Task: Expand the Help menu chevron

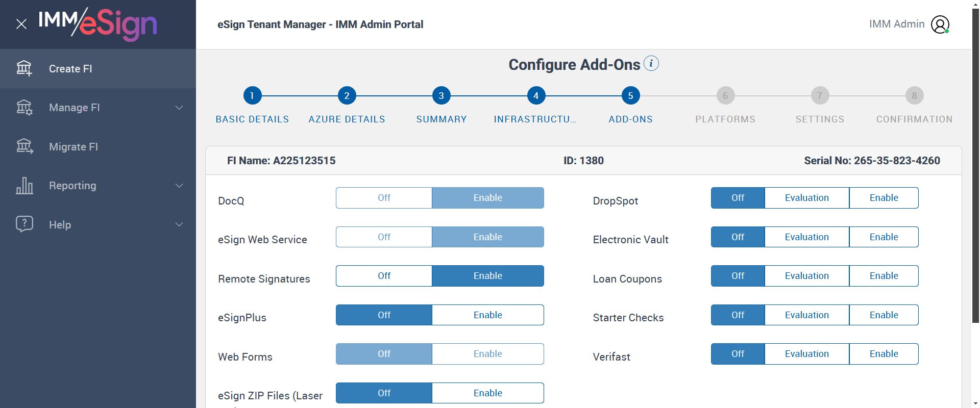Action: point(179,224)
